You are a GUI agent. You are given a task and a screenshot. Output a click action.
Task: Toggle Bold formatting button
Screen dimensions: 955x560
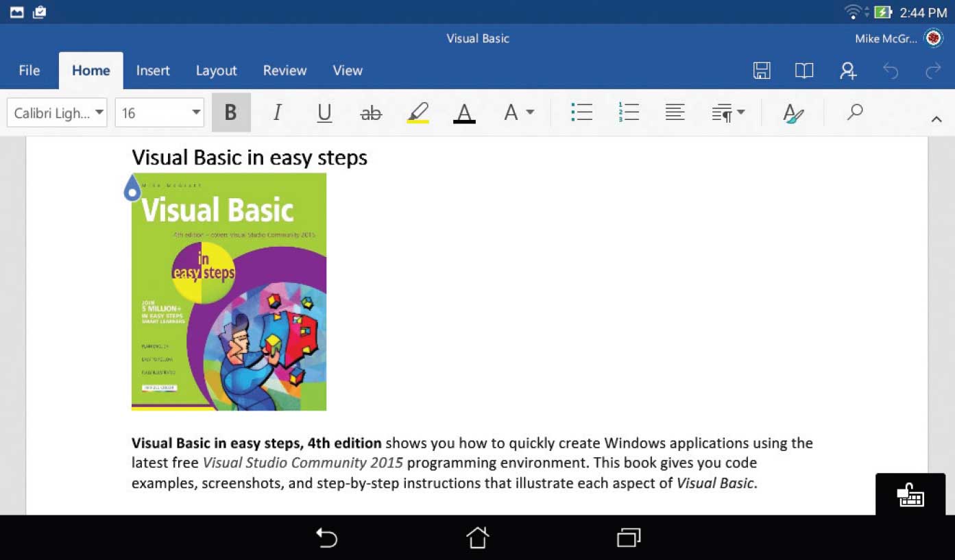point(231,112)
